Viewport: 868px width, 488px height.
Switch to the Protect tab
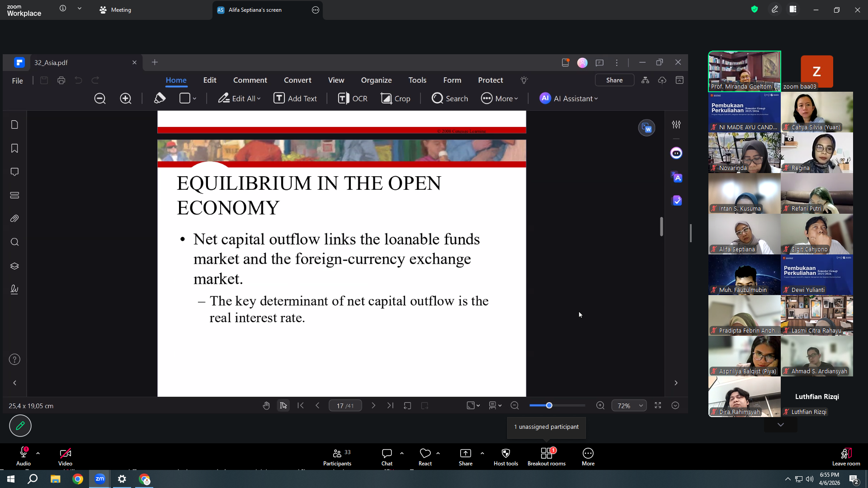[x=491, y=80]
